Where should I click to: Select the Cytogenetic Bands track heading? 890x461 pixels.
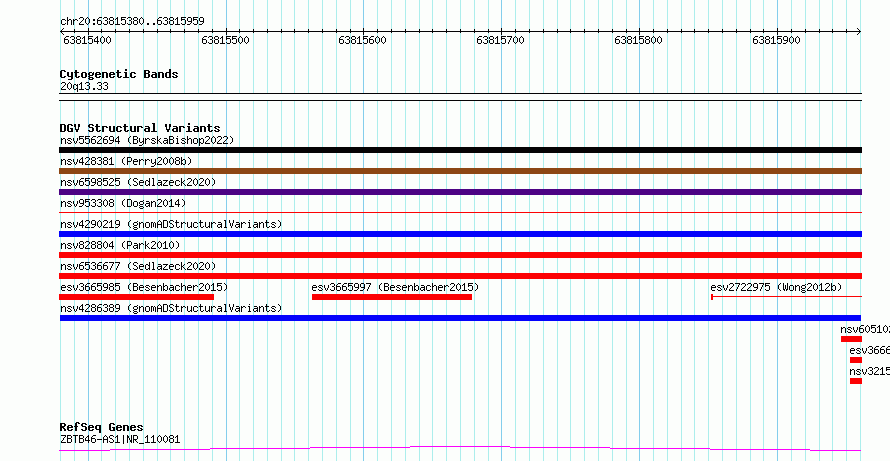point(119,74)
